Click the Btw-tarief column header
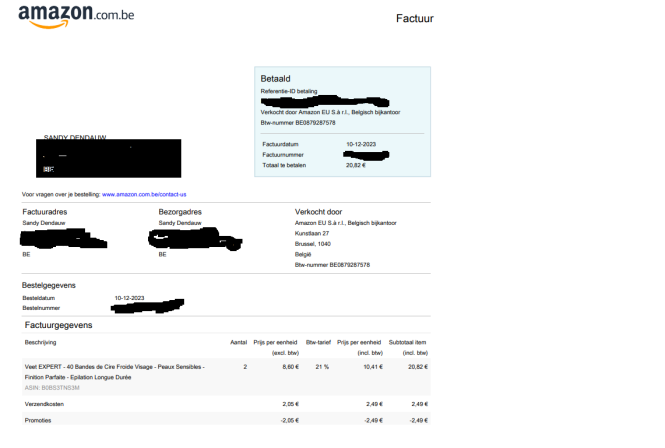This screenshot has height=448, width=665. pyautogui.click(x=318, y=342)
